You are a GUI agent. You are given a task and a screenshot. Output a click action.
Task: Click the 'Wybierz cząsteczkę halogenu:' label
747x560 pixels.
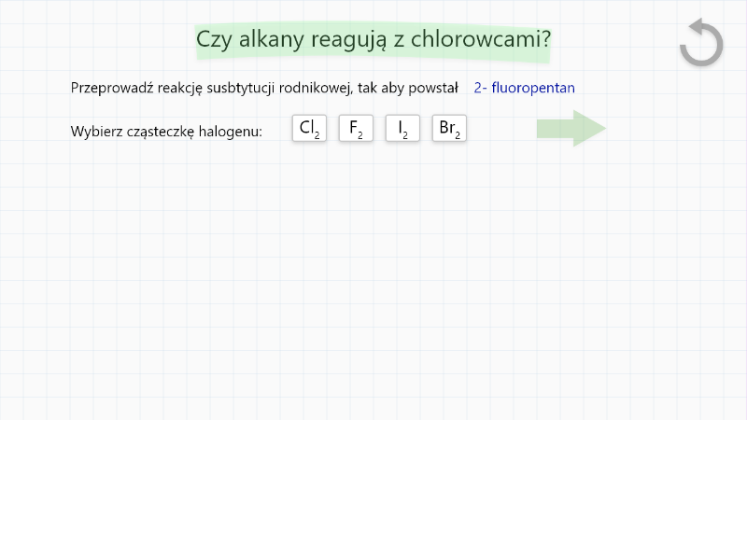166,132
